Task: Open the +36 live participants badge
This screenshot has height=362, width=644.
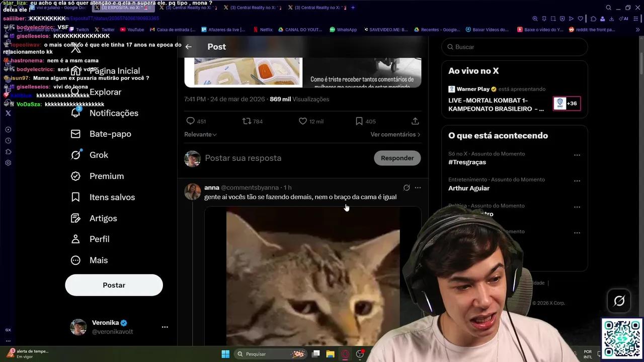Action: [567, 104]
